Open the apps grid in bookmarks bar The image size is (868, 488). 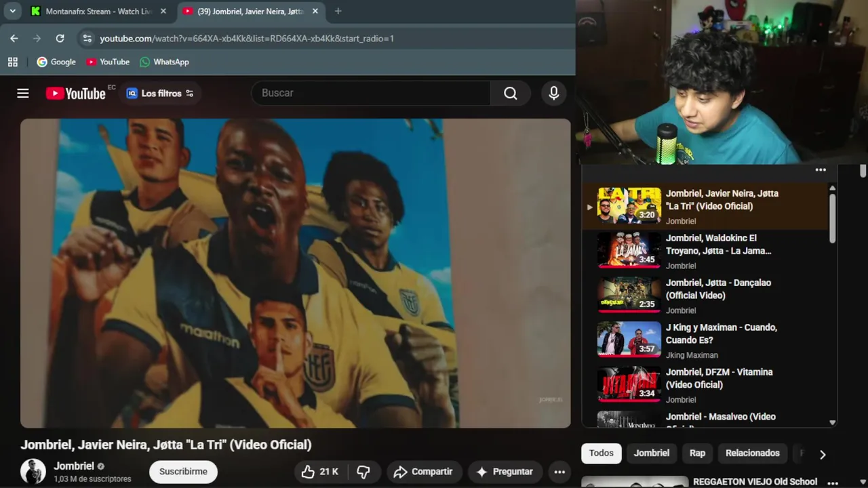pyautogui.click(x=13, y=62)
